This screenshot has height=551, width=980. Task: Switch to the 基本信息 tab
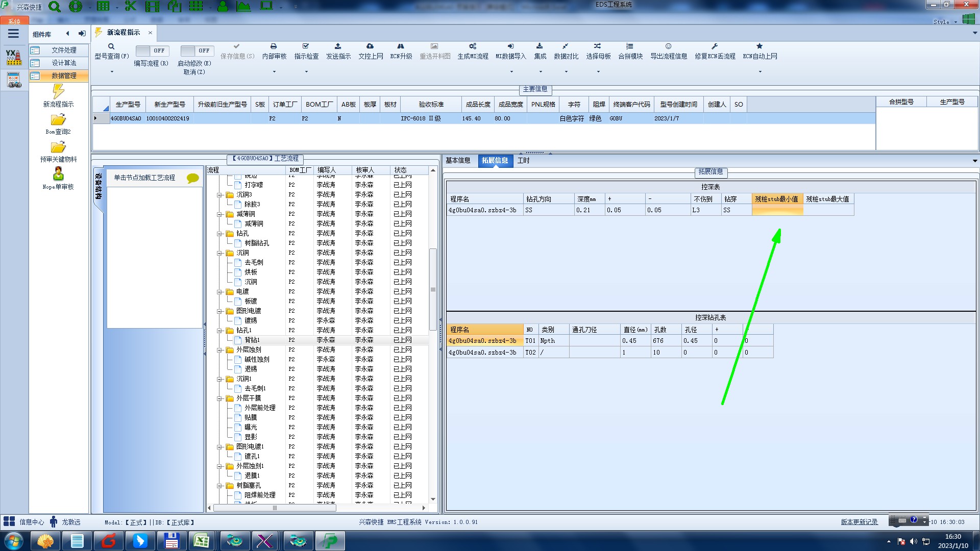point(458,161)
